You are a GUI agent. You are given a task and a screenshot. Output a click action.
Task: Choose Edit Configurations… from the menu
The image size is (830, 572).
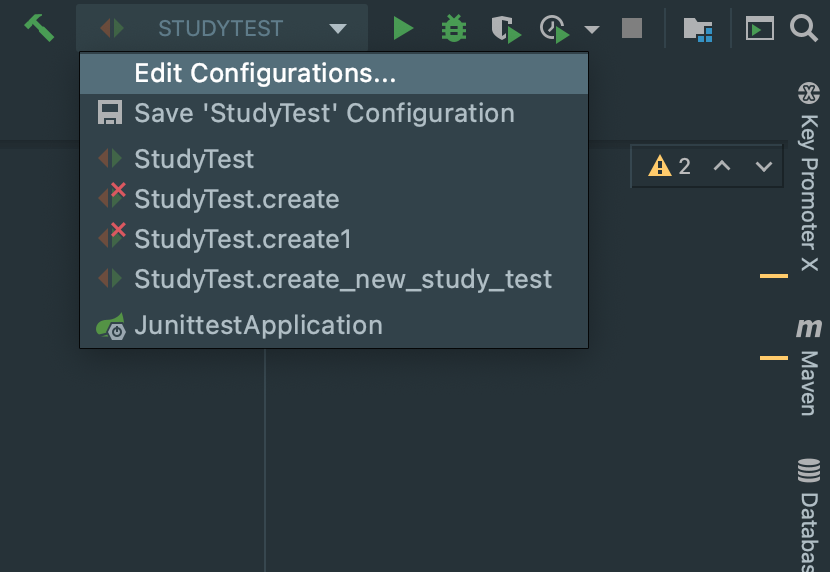click(265, 73)
